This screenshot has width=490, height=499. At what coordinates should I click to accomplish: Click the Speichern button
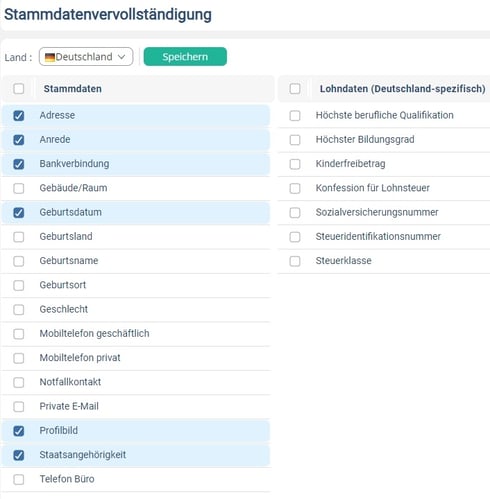[x=185, y=57]
